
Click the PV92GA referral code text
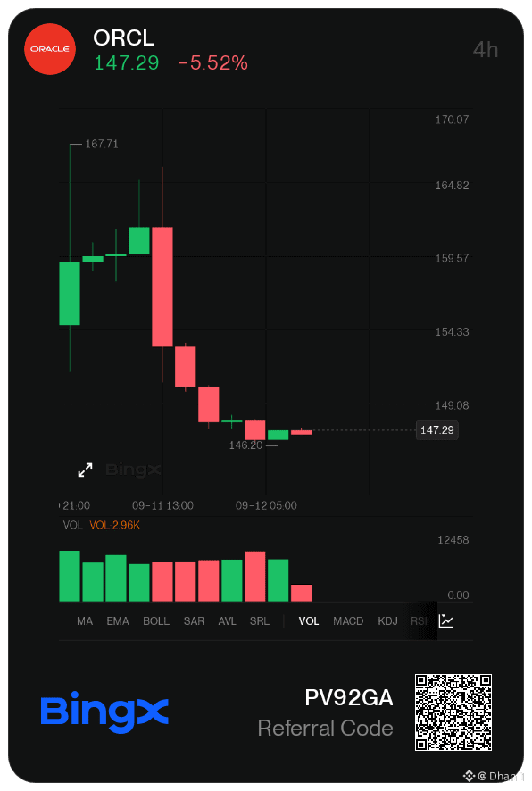click(x=348, y=697)
